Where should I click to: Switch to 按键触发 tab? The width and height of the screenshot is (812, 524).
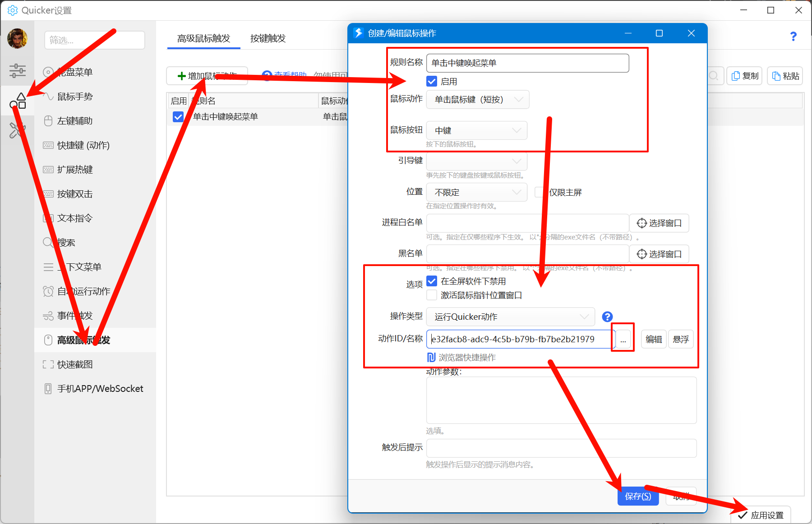pos(268,38)
